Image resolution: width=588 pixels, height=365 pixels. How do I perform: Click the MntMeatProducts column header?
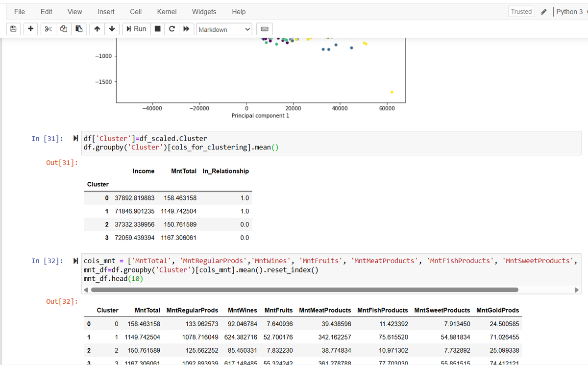(325, 310)
